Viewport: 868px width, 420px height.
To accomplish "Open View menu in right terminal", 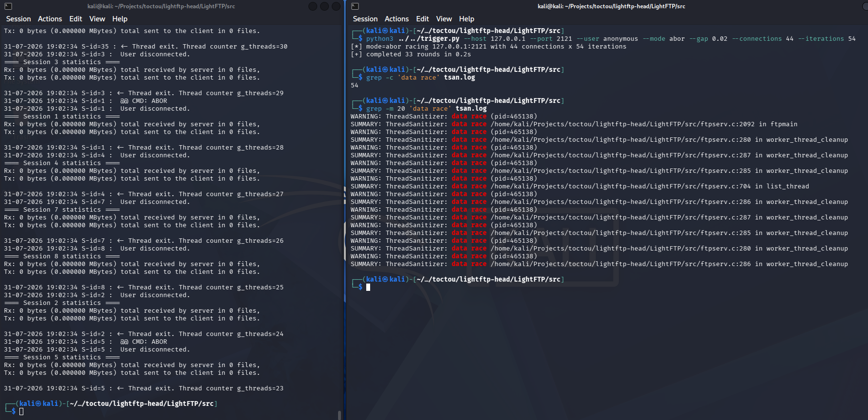I will [444, 19].
